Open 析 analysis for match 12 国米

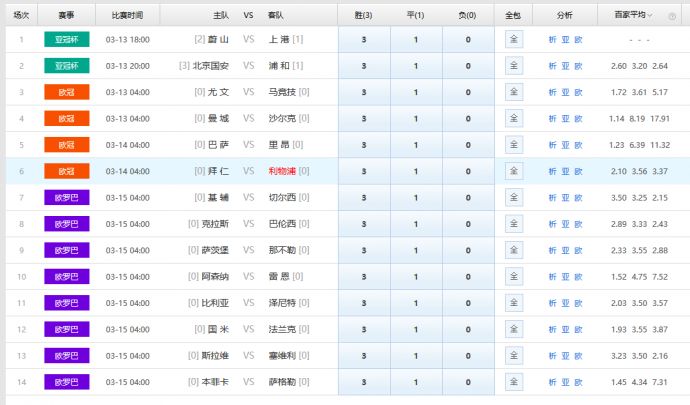[552, 329]
